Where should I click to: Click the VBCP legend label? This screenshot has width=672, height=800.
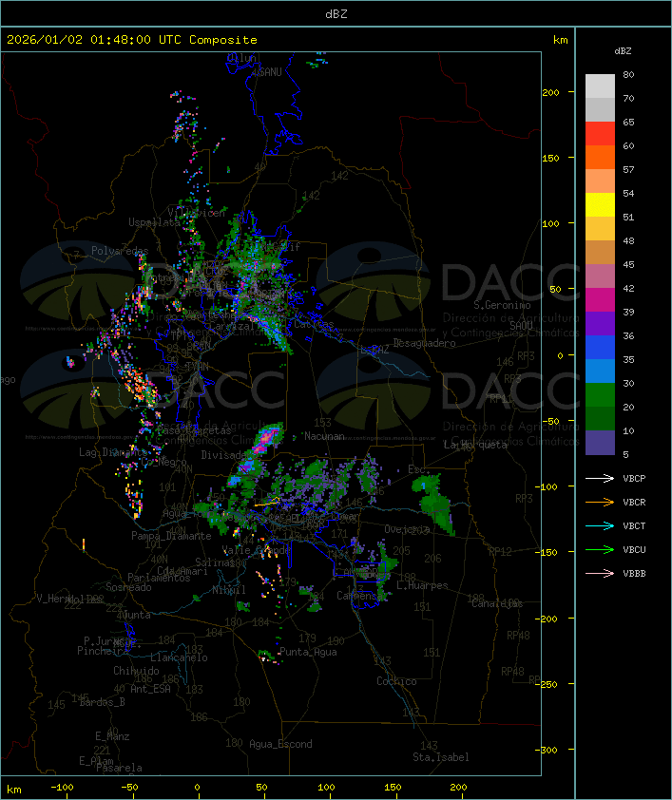tap(634, 478)
